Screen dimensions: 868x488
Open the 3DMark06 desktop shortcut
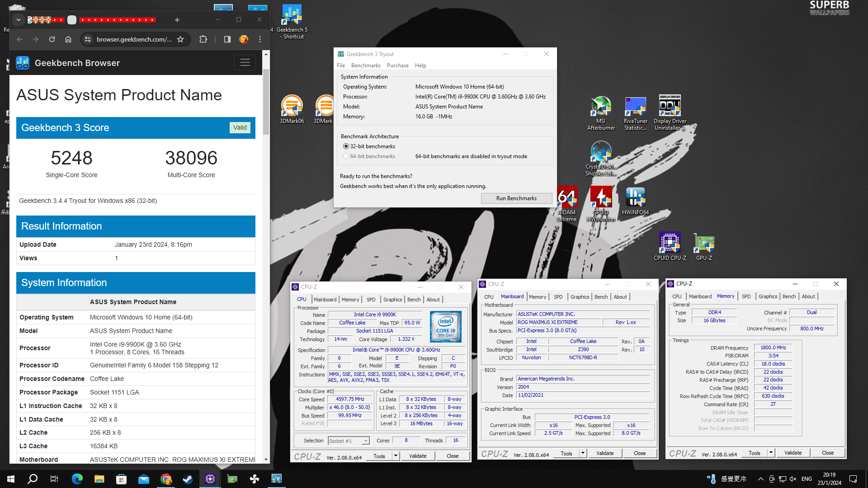click(x=292, y=109)
